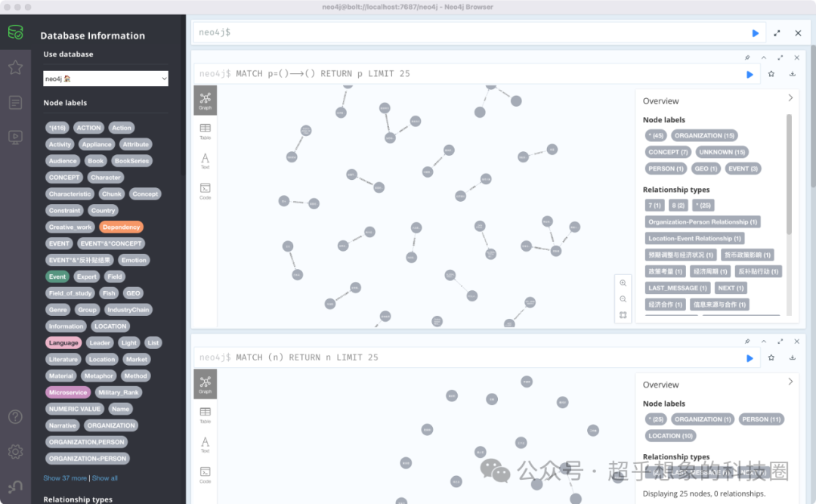Open the Guides play-screen sidebar icon

pos(15,138)
